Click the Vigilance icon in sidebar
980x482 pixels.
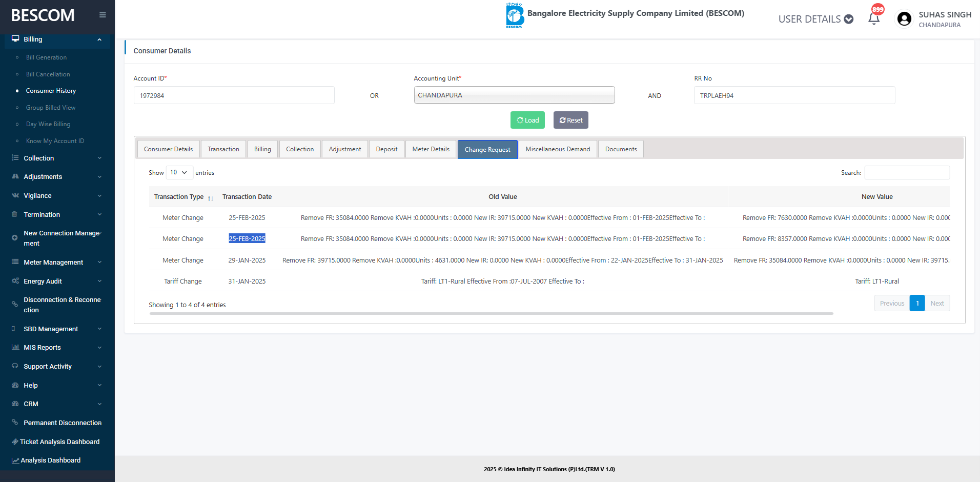(15, 195)
